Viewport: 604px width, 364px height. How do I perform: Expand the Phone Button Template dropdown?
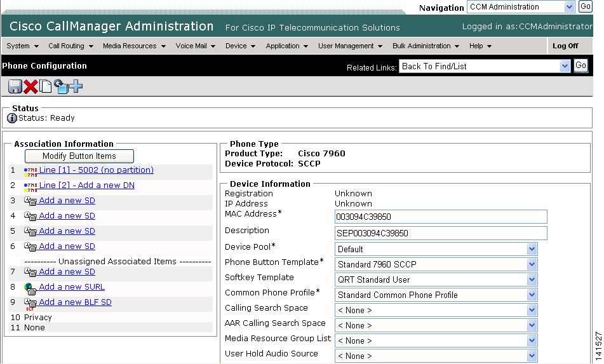[436, 264]
